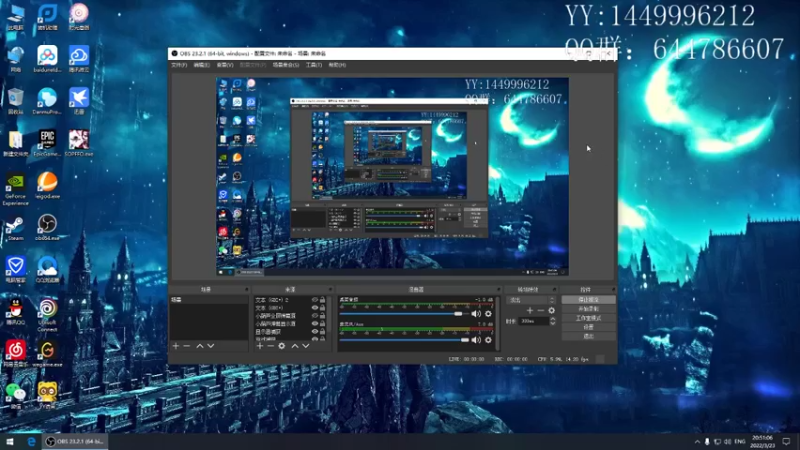
Task: Toggle visibility of 显示器捕获 source
Action: coord(315,331)
